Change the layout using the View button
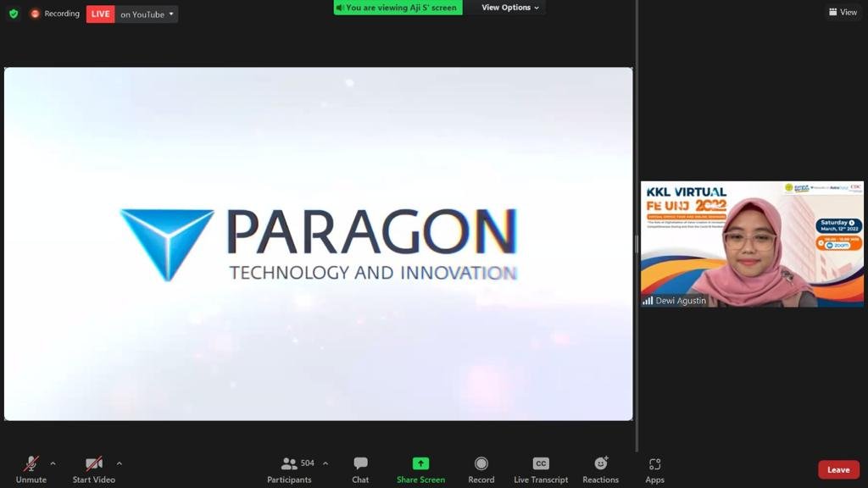868x488 pixels. point(843,12)
